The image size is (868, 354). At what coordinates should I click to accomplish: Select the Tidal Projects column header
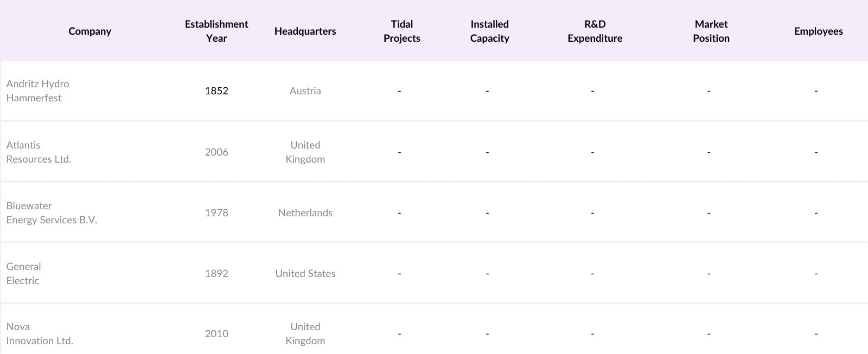401,31
